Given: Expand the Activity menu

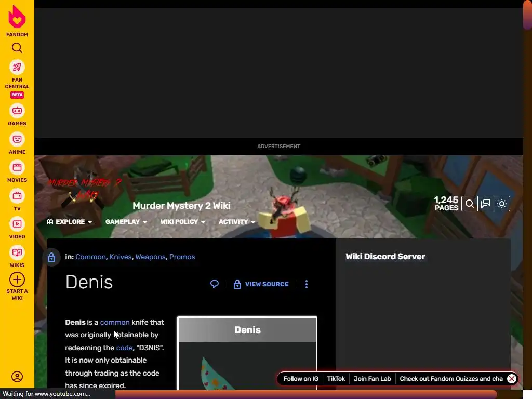Looking at the screenshot, I should click(237, 222).
